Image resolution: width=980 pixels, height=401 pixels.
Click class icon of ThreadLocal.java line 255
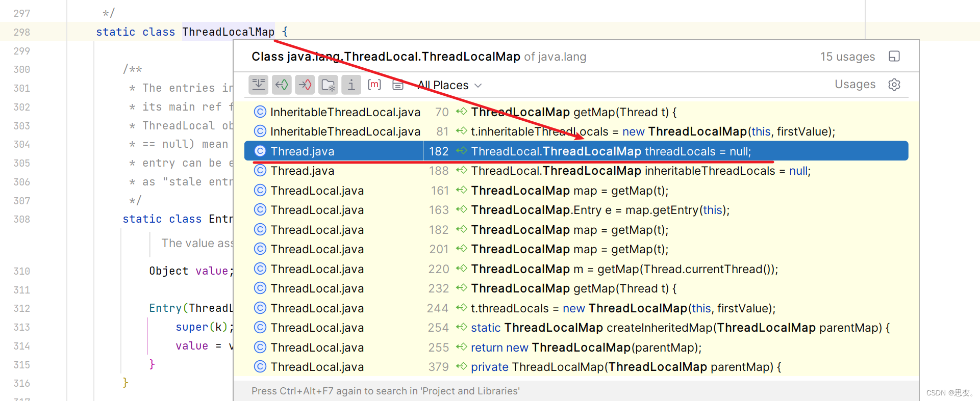[260, 347]
